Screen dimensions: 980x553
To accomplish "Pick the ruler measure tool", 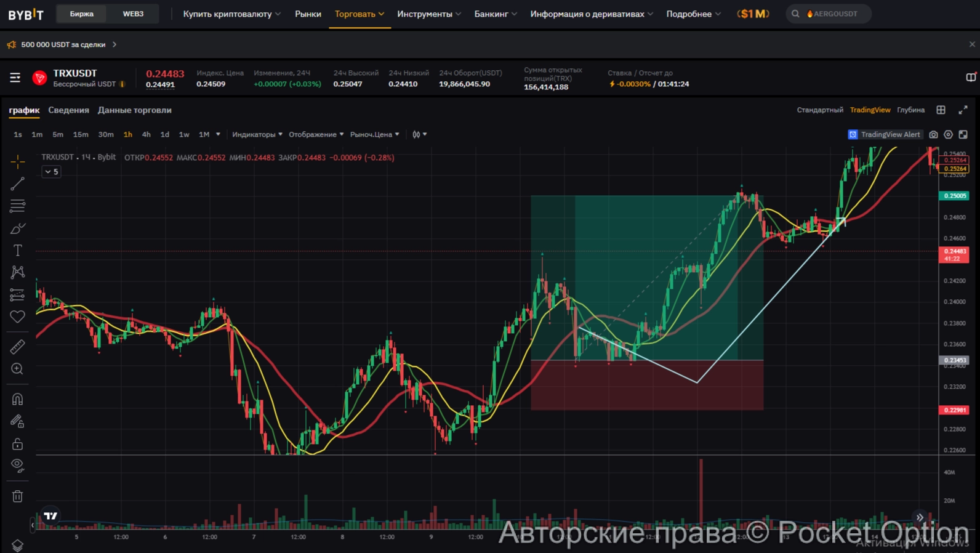I will pyautogui.click(x=17, y=347).
